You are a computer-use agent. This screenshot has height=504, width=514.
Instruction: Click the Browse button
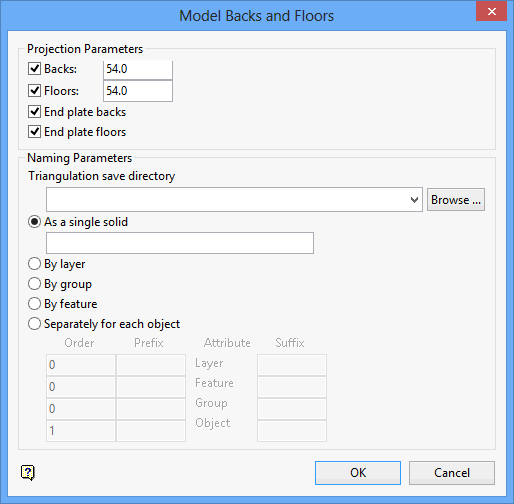coord(456,200)
